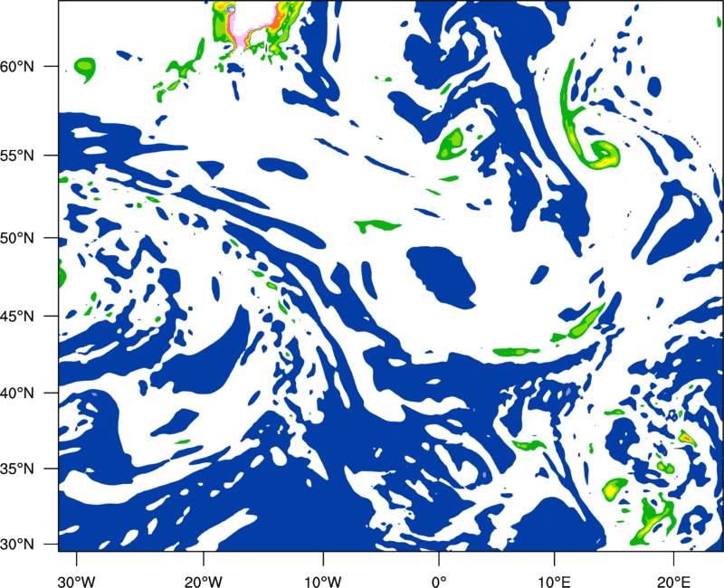
Task: Click the 30°N latitude label
Action: click(x=17, y=545)
